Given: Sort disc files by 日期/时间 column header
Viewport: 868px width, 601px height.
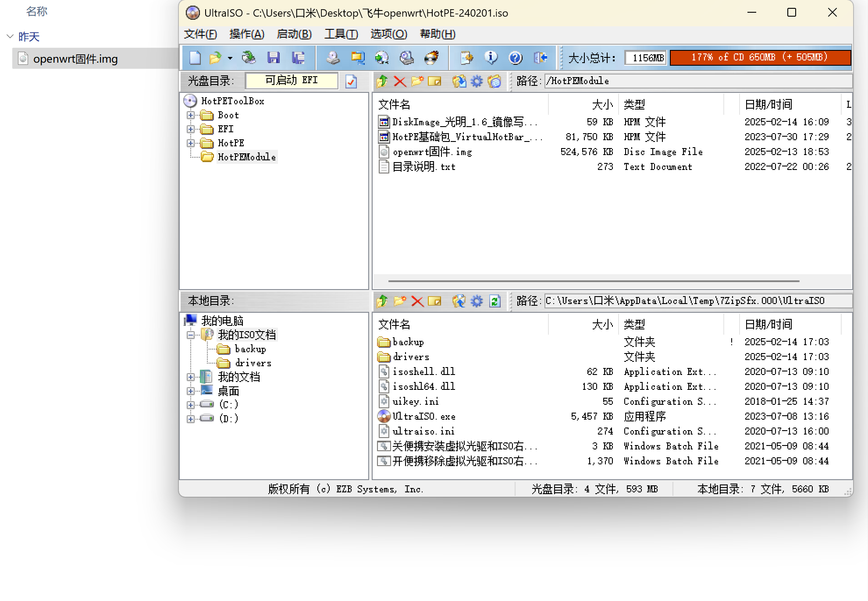Looking at the screenshot, I should (x=790, y=105).
